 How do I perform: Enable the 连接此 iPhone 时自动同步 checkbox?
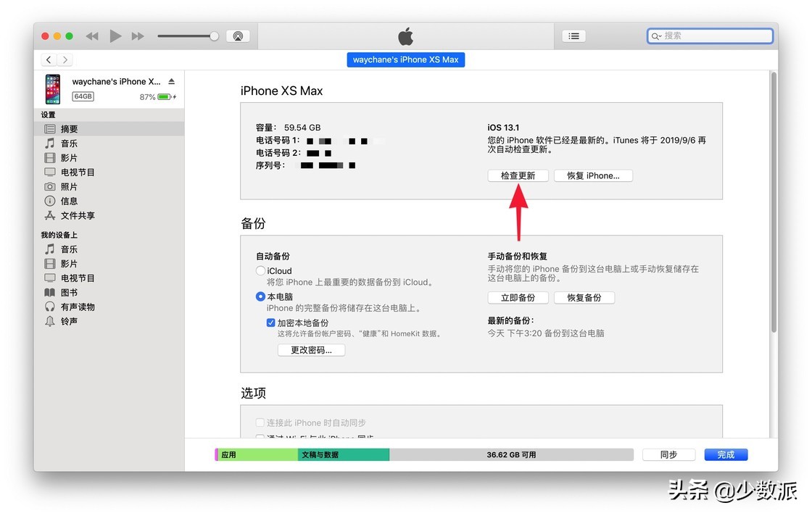(x=260, y=422)
